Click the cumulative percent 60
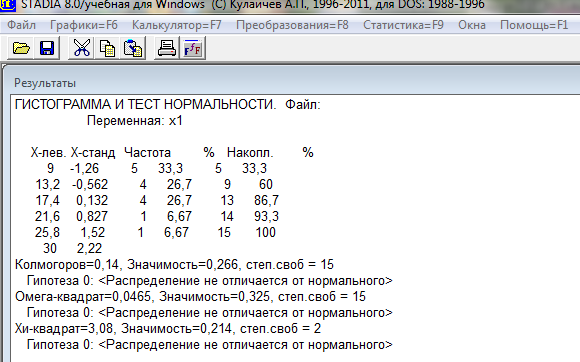 tap(266, 185)
